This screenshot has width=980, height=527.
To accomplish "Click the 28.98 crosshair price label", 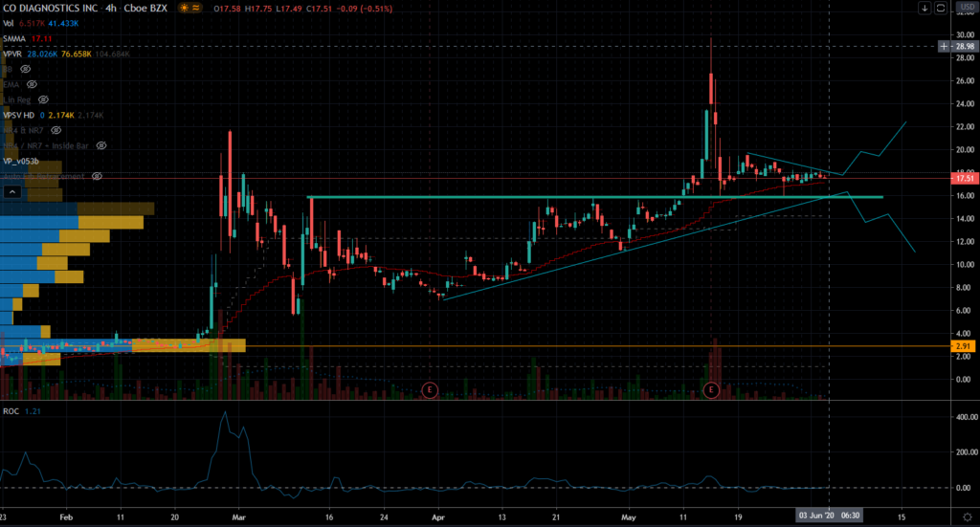I will click(965, 46).
